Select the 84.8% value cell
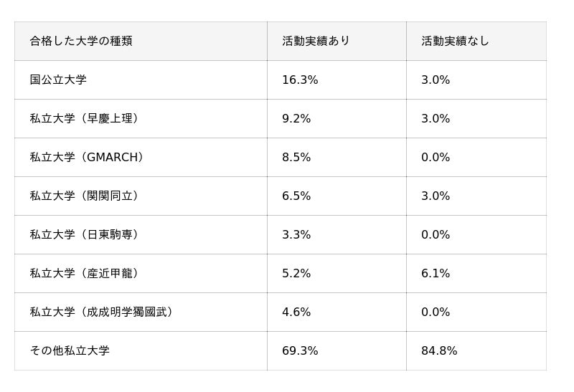 (439, 350)
